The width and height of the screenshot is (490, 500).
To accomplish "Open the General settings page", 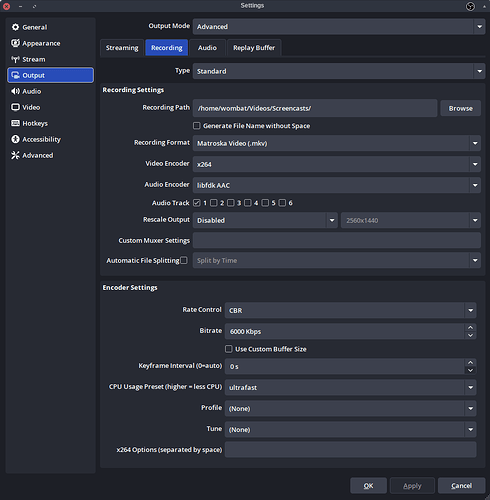I will click(x=50, y=27).
